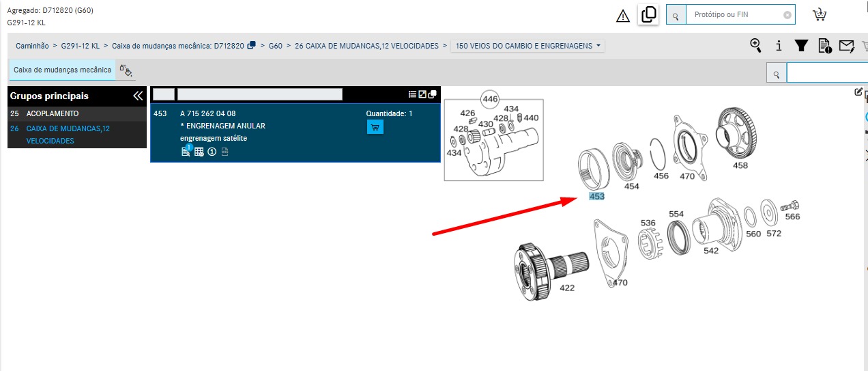Click the icon beside Caixa de mudanças mecânica tab
The height and width of the screenshot is (371, 868).
point(125,70)
